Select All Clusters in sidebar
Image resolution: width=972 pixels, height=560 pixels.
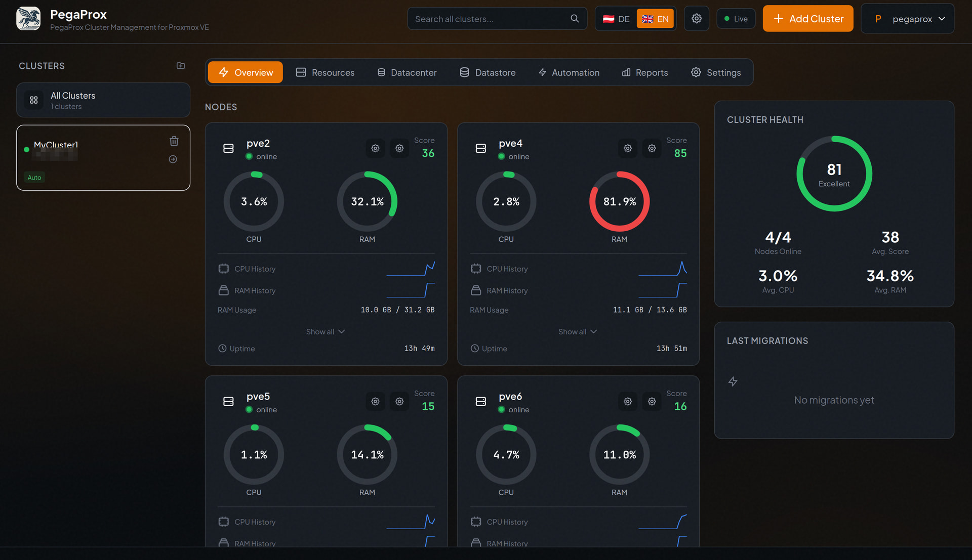(103, 100)
